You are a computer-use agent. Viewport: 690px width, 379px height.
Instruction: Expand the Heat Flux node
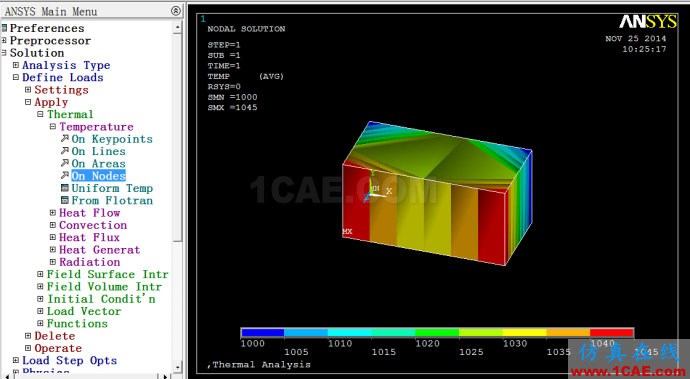click(53, 238)
